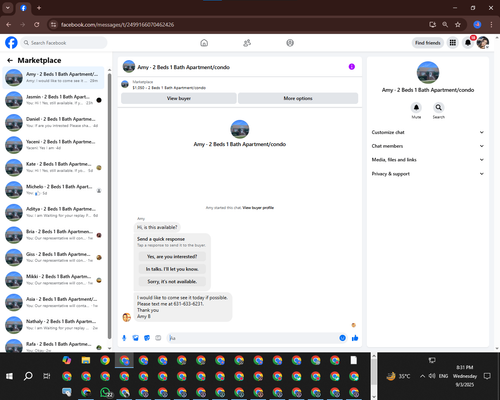Expand Privacy & support section
The image size is (500, 400).
click(x=428, y=174)
